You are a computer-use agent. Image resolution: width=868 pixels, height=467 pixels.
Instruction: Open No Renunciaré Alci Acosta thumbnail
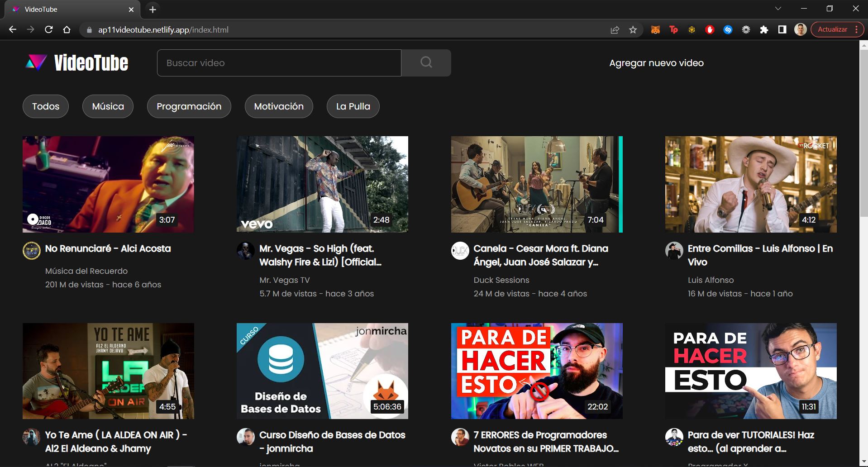(108, 184)
